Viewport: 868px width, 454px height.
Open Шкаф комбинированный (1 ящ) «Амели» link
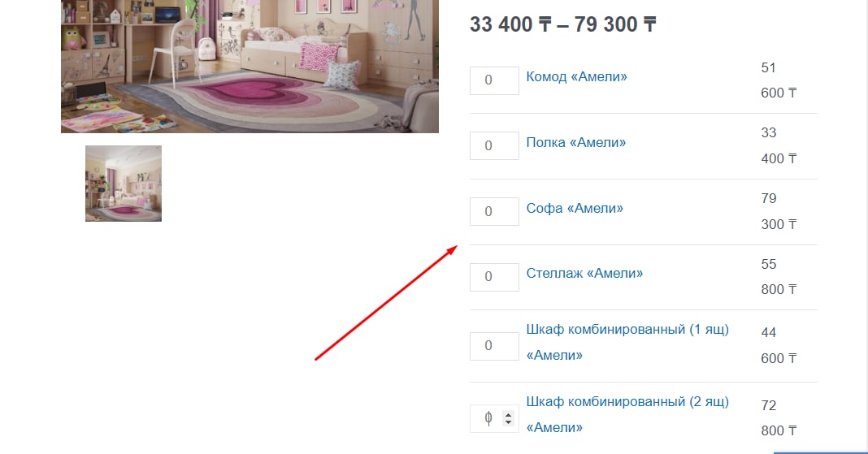pyautogui.click(x=627, y=342)
